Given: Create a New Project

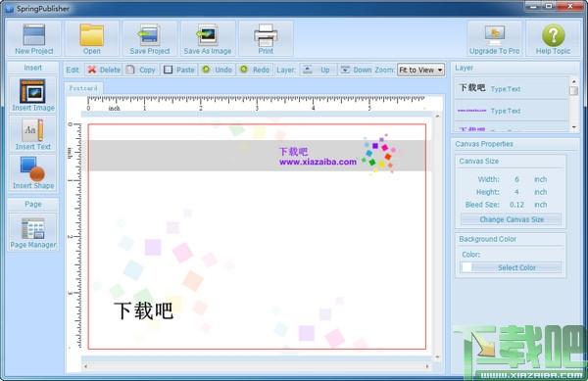Looking at the screenshot, I should pos(33,38).
